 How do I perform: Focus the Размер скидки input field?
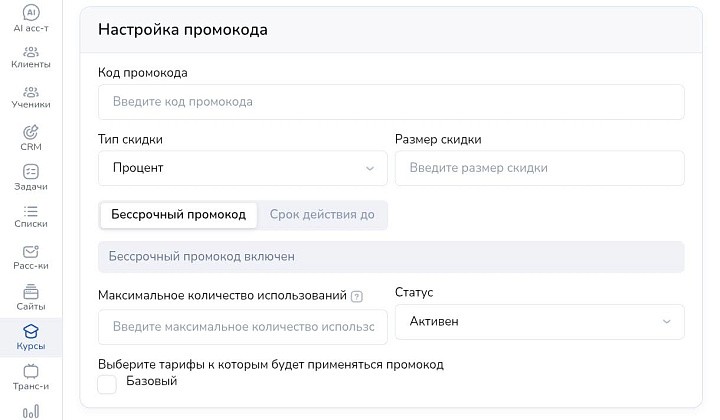coord(540,168)
